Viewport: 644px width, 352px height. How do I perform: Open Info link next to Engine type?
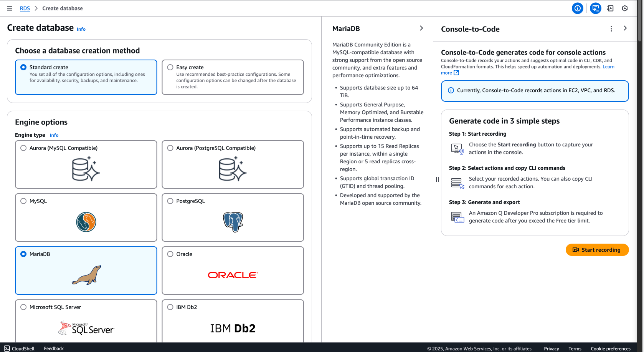pyautogui.click(x=54, y=135)
